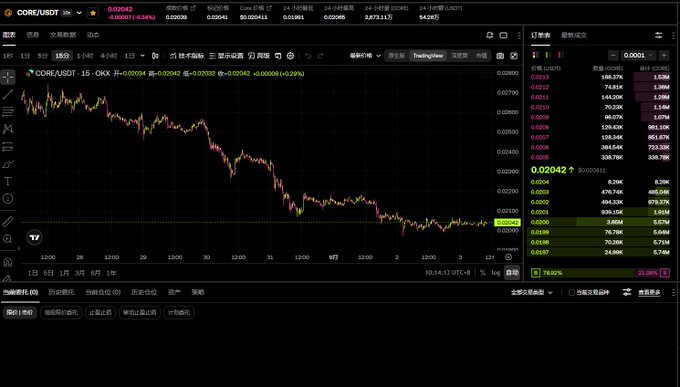Open the chart settings gear icon
The image size is (680, 387).
tap(291, 56)
